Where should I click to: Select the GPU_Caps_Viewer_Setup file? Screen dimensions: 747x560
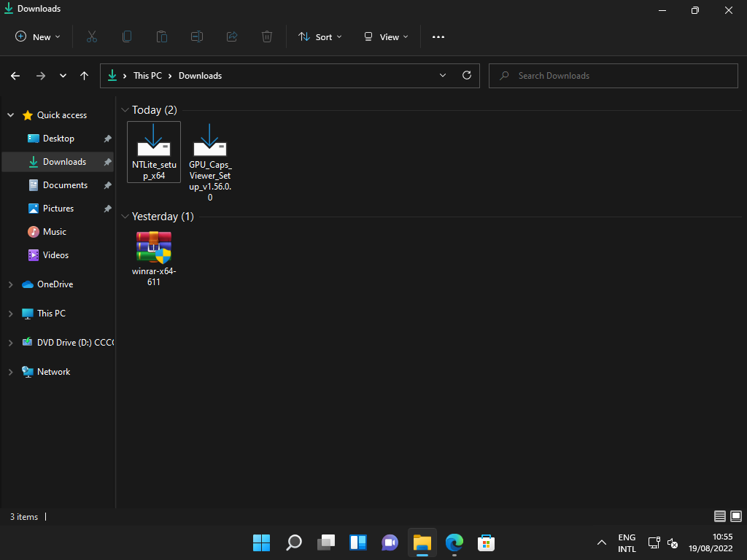tap(210, 162)
